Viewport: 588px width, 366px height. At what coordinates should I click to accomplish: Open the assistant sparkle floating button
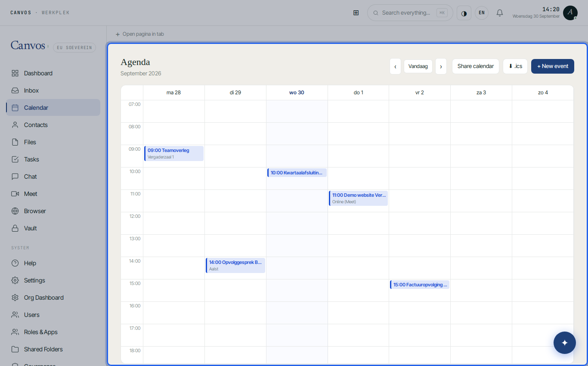point(565,343)
